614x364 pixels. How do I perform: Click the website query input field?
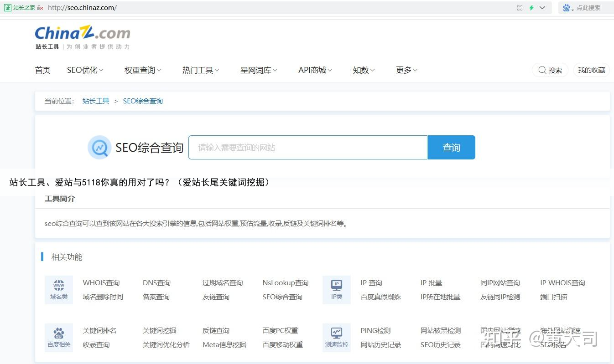308,147
